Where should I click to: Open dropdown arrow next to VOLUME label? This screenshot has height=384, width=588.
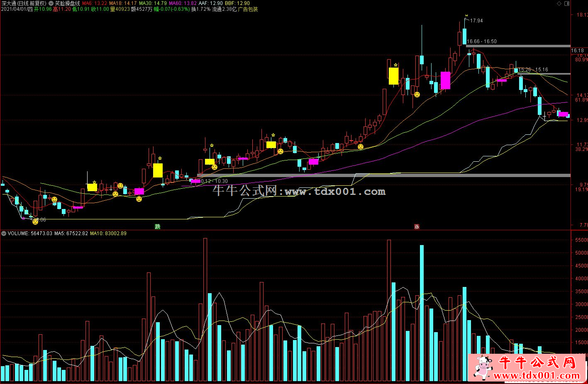4,233
